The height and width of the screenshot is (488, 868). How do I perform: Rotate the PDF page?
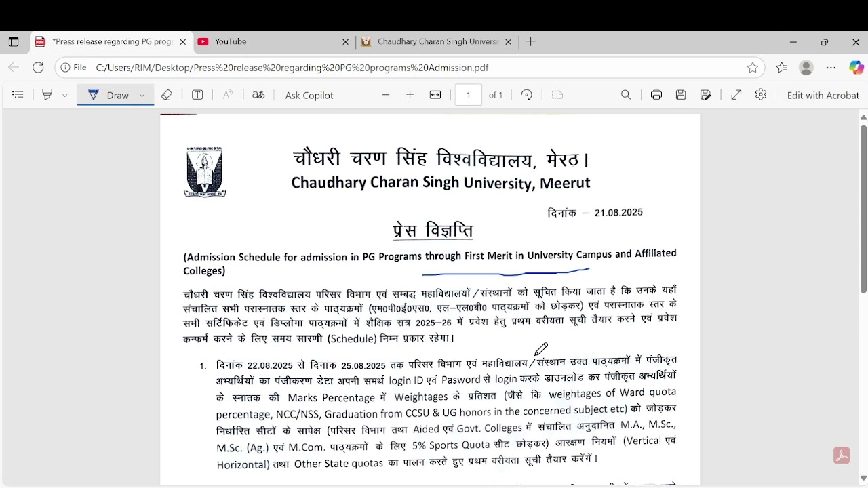tap(527, 95)
